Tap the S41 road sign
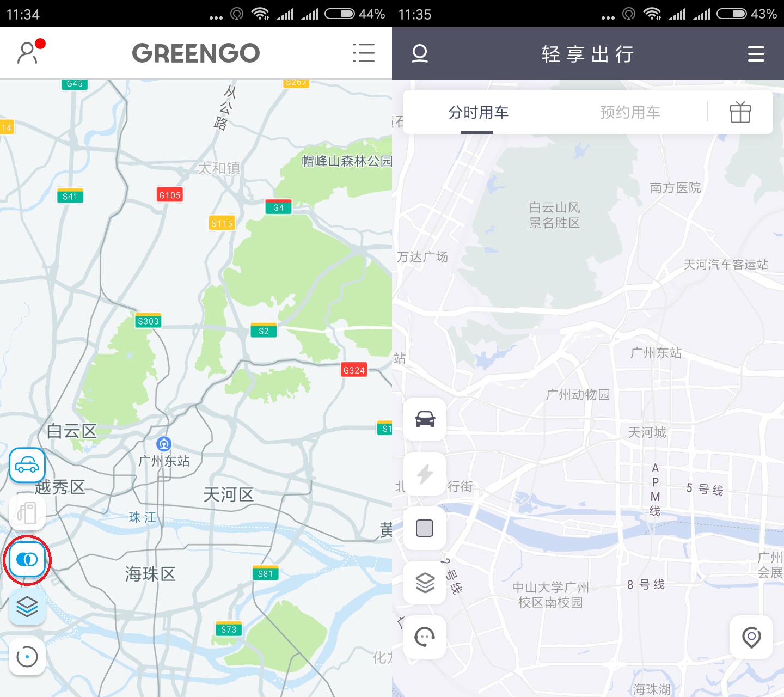 pyautogui.click(x=70, y=196)
